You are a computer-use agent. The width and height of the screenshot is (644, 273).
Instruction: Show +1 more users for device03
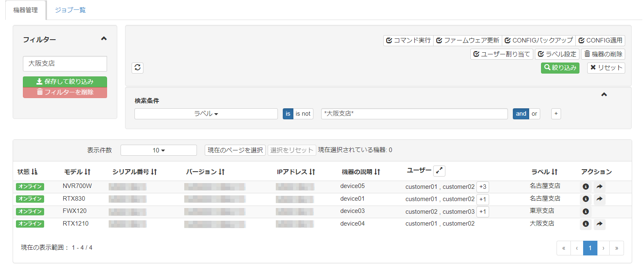pyautogui.click(x=483, y=212)
